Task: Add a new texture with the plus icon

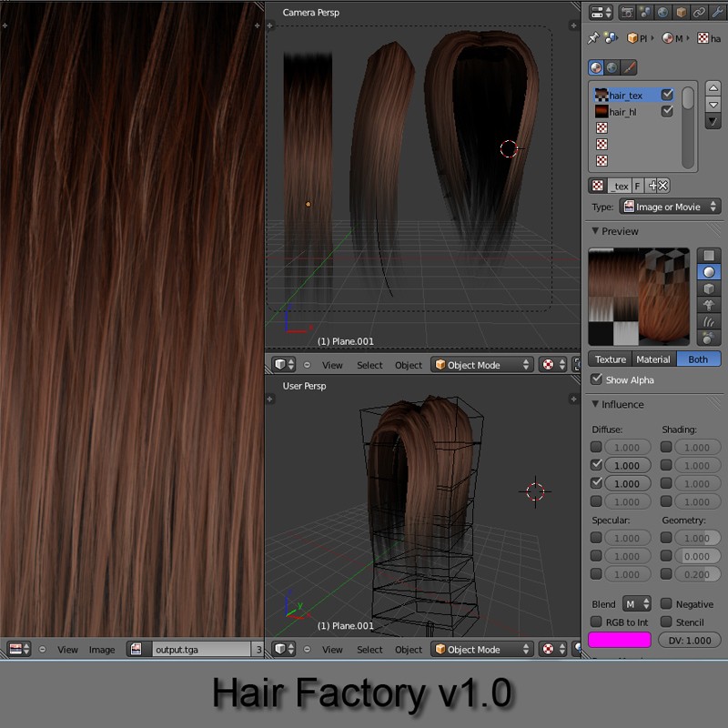Action: click(x=653, y=186)
